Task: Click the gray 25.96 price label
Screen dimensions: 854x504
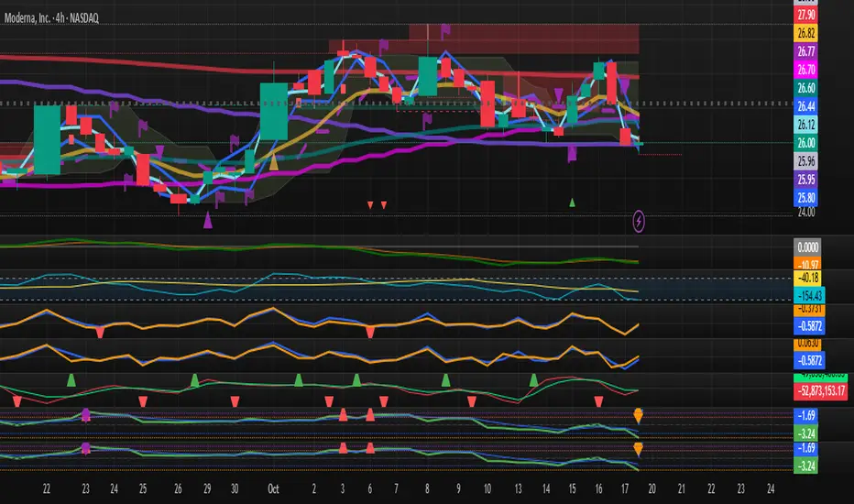Action: [x=806, y=161]
